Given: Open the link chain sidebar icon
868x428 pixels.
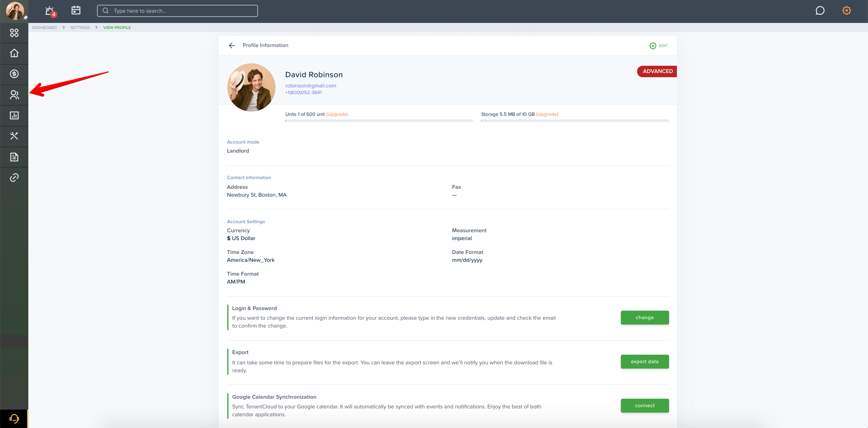Looking at the screenshot, I should [14, 177].
